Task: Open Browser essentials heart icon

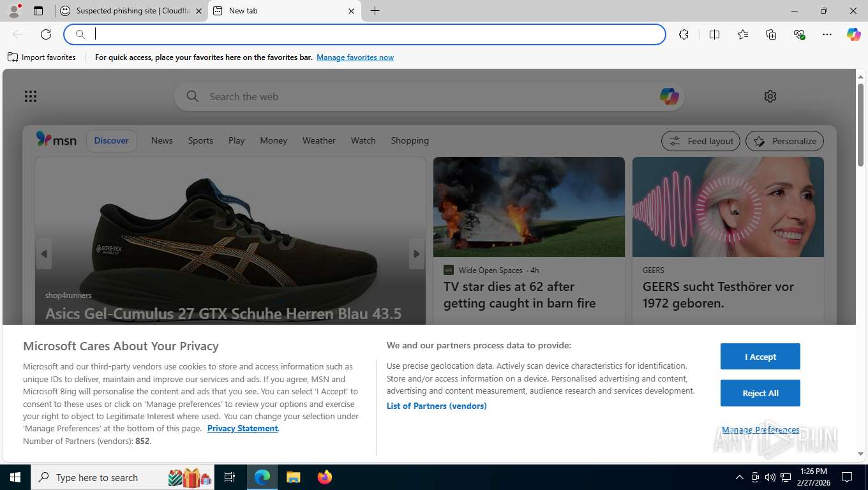Action: 799,34
